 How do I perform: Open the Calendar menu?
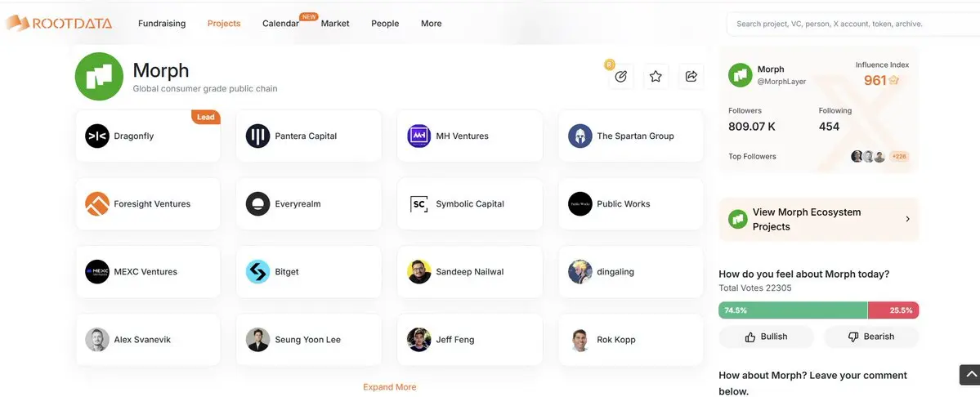pos(280,23)
